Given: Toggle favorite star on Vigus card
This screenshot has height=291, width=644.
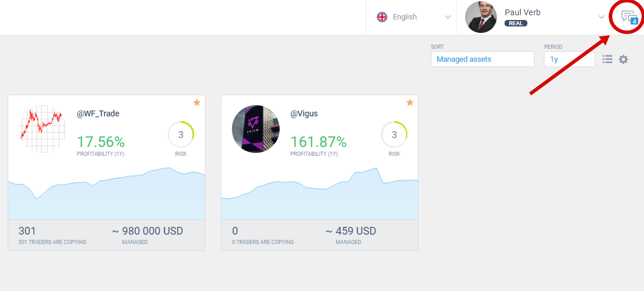Looking at the screenshot, I should (410, 103).
